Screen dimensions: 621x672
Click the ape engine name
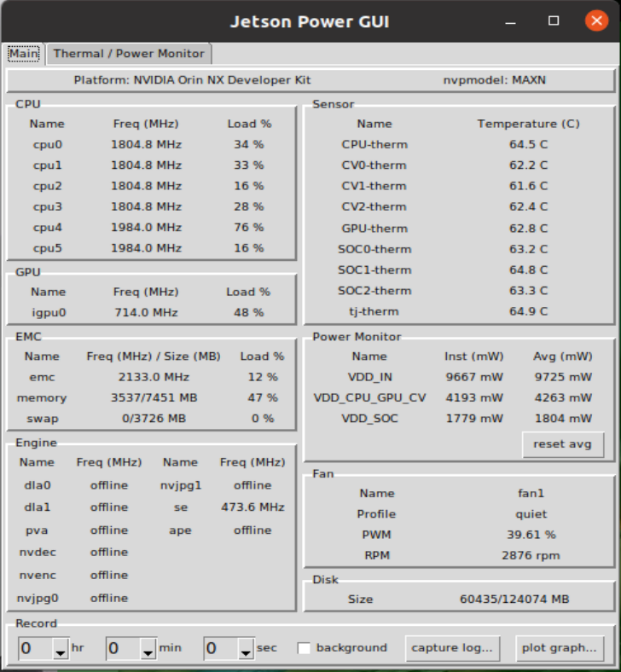click(181, 530)
